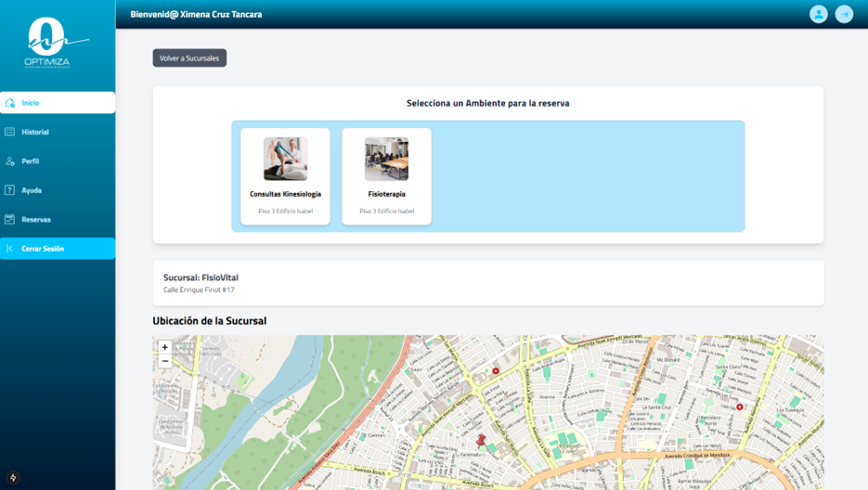The image size is (868, 490).
Task: Click the Cerrar Sesión arrow icon
Action: [x=10, y=249]
